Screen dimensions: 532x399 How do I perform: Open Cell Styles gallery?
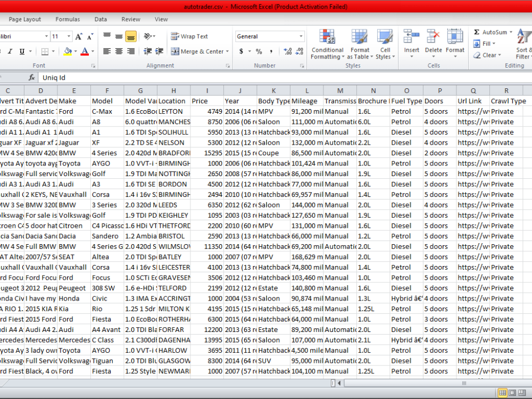click(385, 45)
